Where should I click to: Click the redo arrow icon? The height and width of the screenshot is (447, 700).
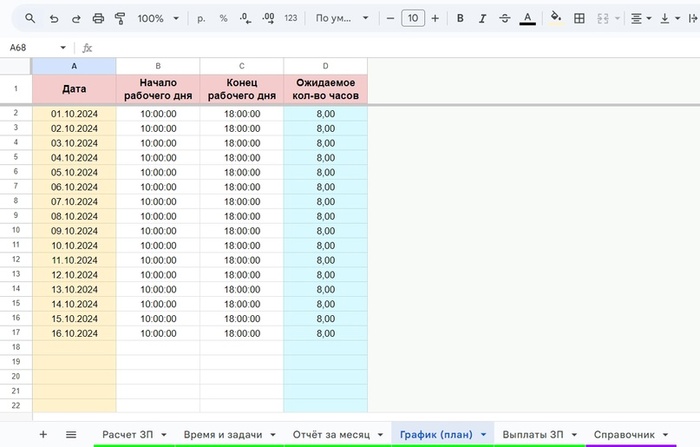click(75, 18)
